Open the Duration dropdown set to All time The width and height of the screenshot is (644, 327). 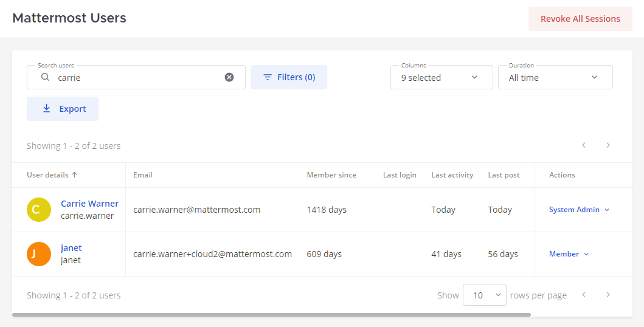tap(555, 78)
